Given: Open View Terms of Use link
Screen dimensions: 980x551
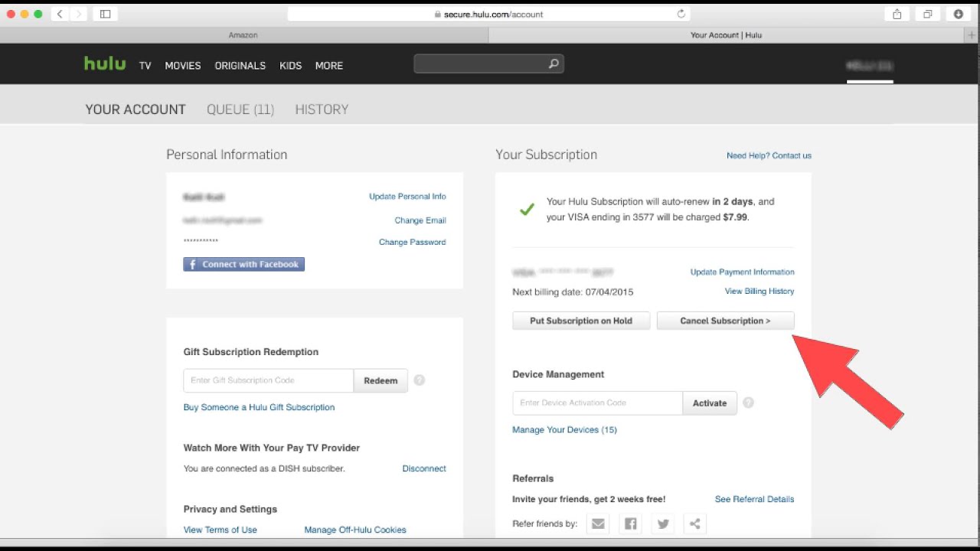Looking at the screenshot, I should 220,530.
